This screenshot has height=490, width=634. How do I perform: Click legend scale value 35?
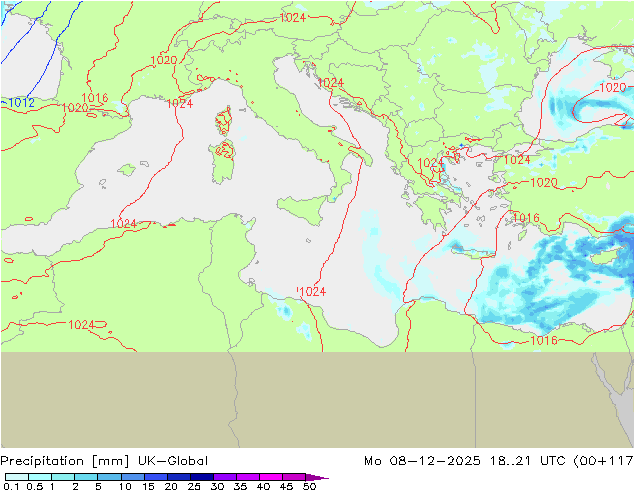[240, 486]
